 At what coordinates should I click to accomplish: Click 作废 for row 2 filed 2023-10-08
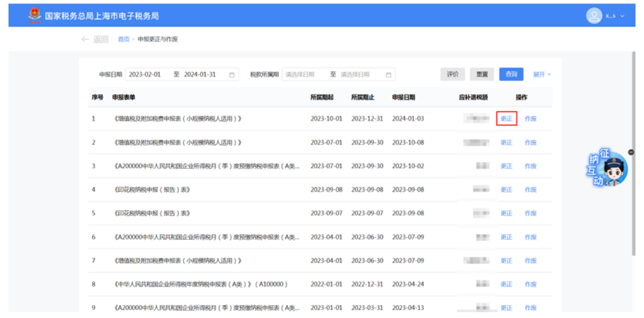[x=531, y=142]
